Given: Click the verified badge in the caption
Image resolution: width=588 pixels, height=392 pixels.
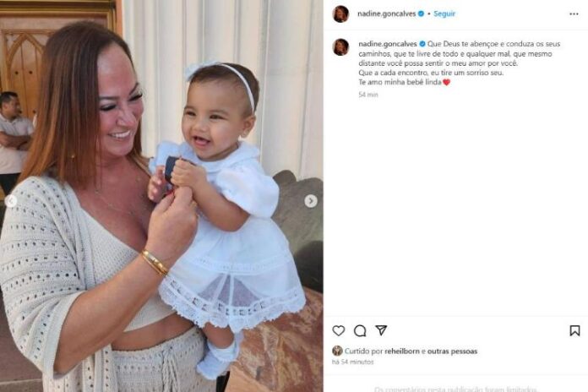Looking at the screenshot, I should [x=422, y=44].
